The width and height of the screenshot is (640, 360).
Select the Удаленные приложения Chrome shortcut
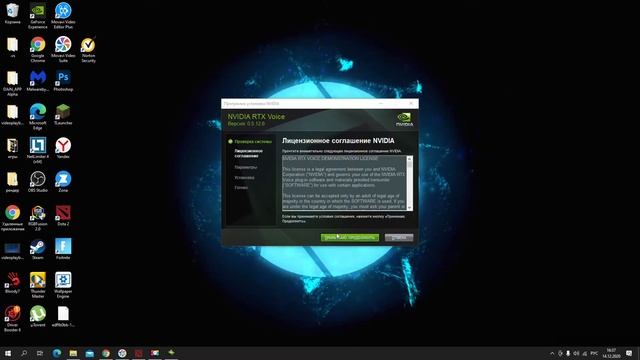tap(12, 218)
